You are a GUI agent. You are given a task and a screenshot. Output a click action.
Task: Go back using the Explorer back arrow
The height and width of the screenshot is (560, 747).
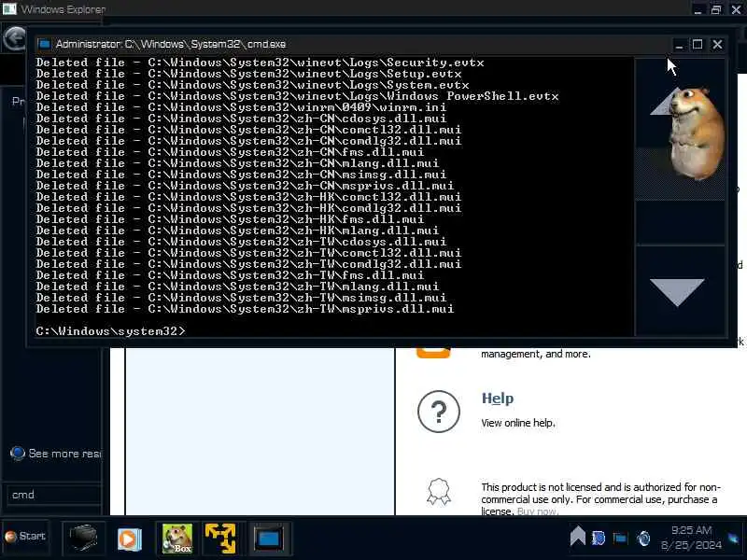pyautogui.click(x=14, y=38)
